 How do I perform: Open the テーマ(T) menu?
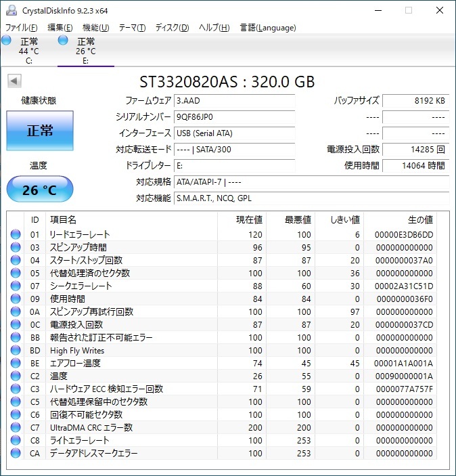coord(132,28)
